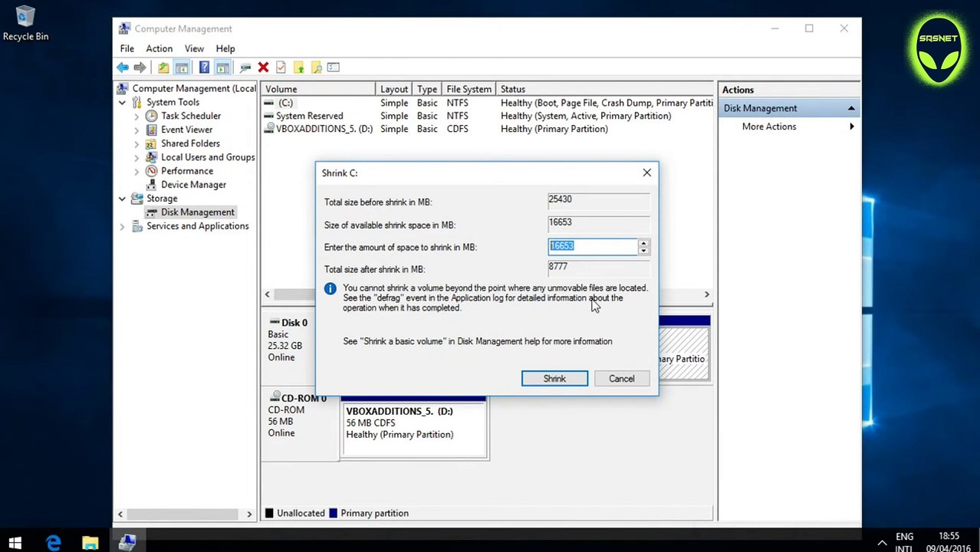Click Computer Management taskbar icon
Image resolution: width=980 pixels, height=552 pixels.
coord(127,543)
